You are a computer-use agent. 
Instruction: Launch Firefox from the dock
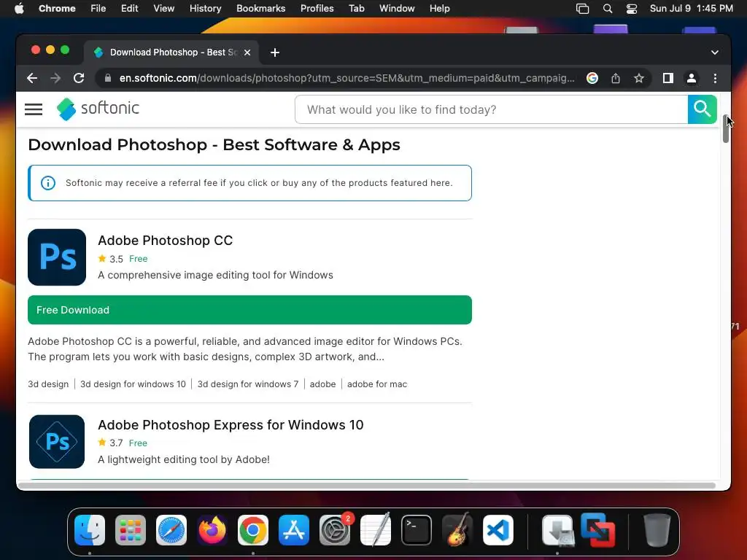212,530
